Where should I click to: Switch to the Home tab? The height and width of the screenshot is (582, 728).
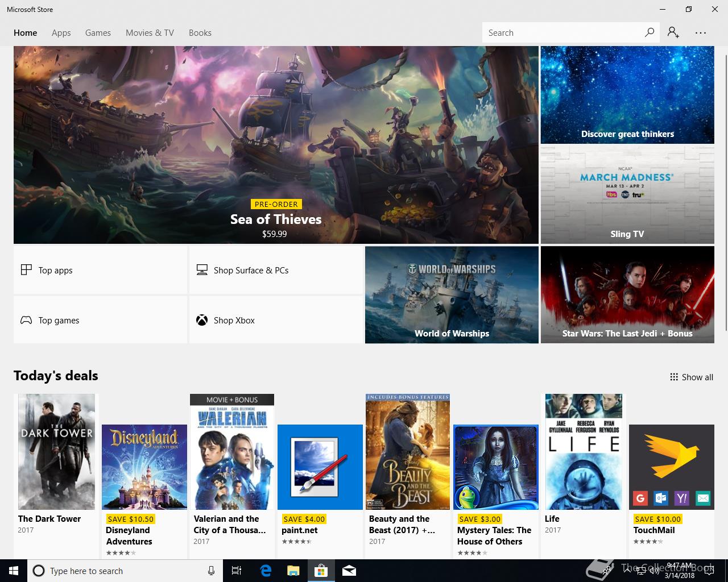26,32
